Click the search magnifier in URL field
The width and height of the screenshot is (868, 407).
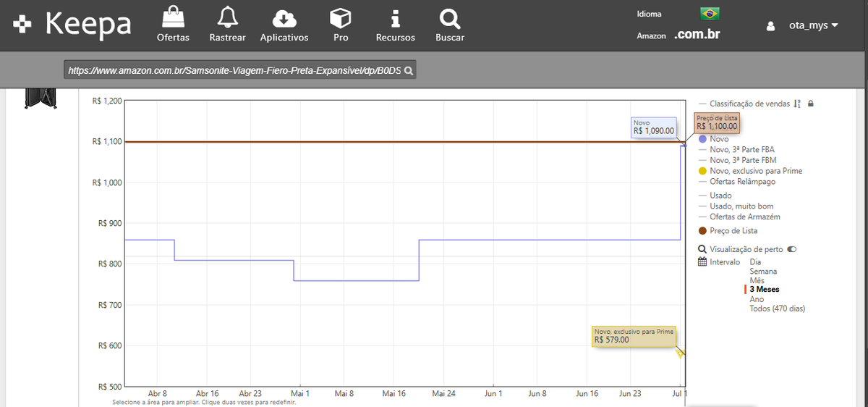(409, 71)
